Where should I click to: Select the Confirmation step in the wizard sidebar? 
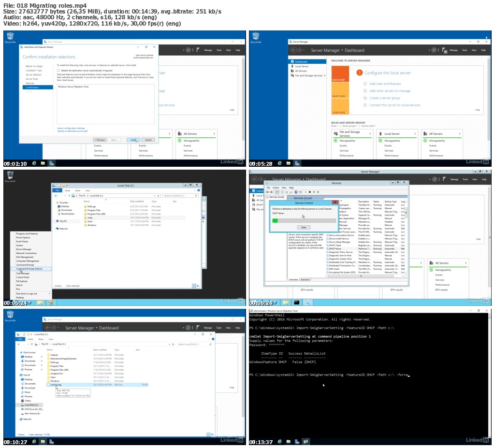click(38, 87)
